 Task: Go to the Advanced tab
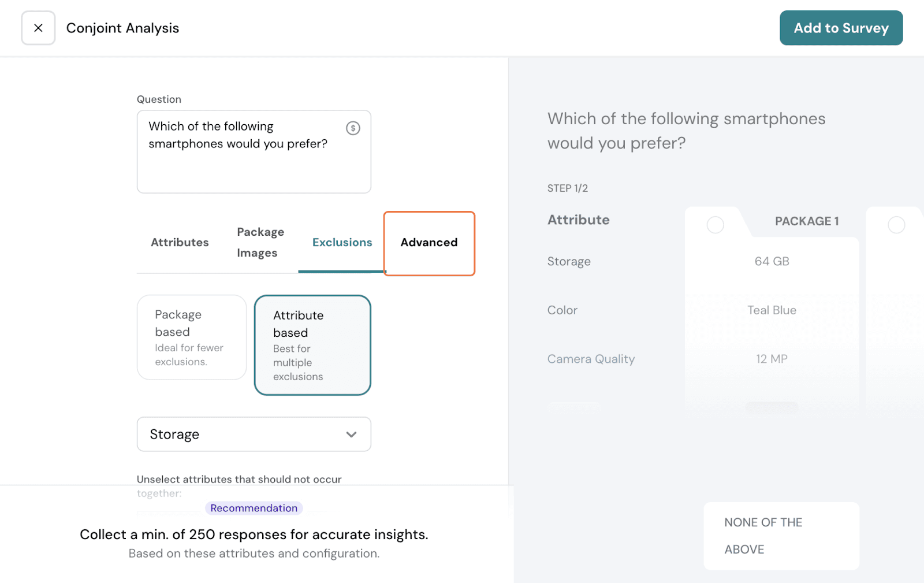(x=429, y=243)
